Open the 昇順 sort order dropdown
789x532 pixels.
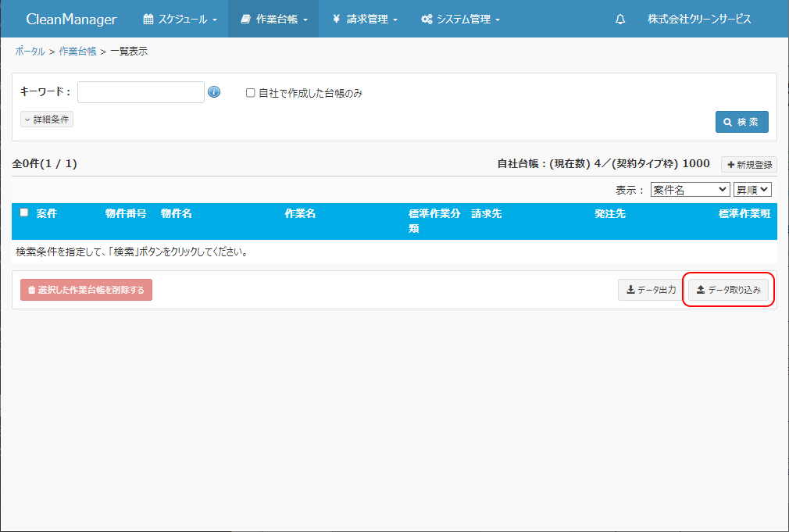click(x=752, y=190)
